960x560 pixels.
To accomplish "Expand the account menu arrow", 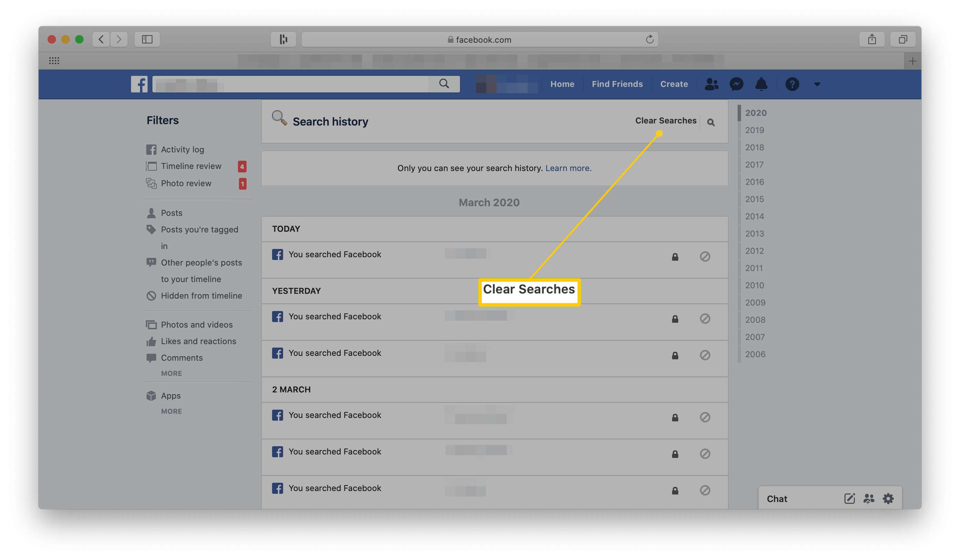I will point(817,84).
